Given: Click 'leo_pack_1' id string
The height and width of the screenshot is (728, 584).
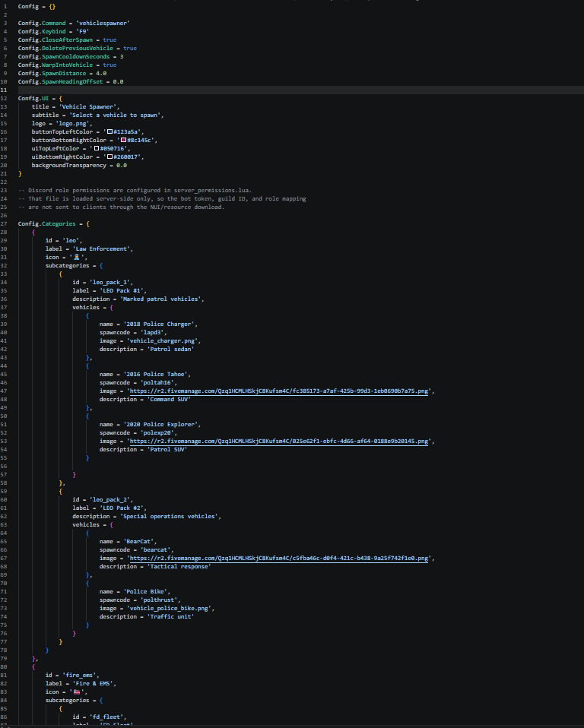Looking at the screenshot, I should coord(109,282).
